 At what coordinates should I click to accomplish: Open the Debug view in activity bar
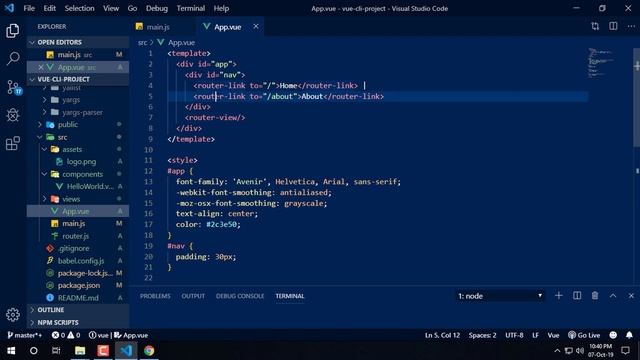13,115
